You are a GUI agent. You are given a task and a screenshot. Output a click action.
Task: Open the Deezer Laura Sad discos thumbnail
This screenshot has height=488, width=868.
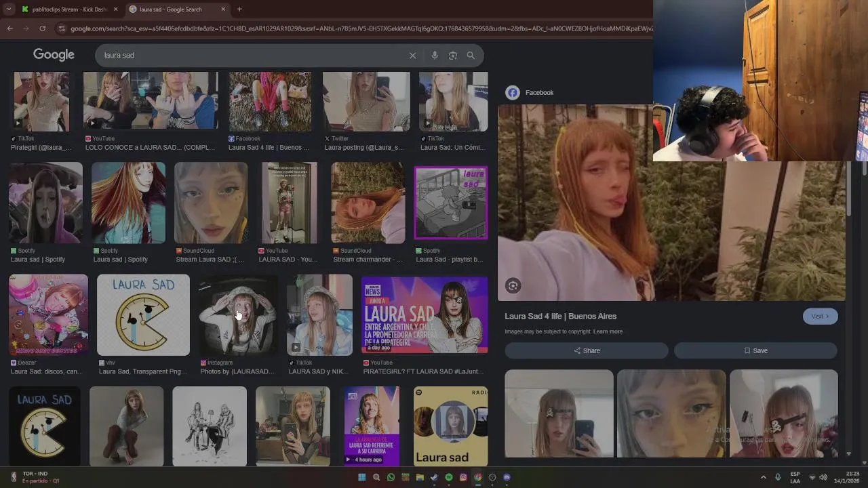coord(48,314)
